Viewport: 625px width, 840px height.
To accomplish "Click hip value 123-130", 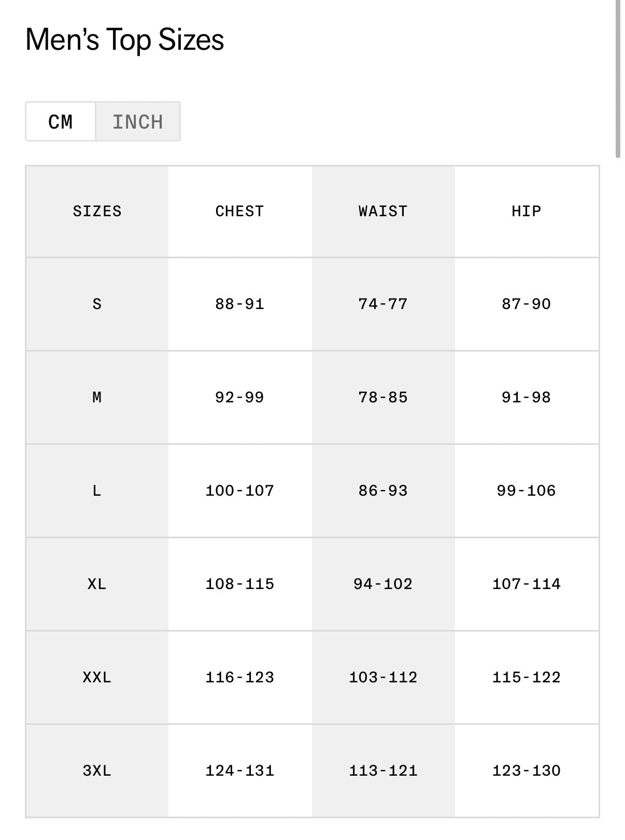I will pos(527,771).
